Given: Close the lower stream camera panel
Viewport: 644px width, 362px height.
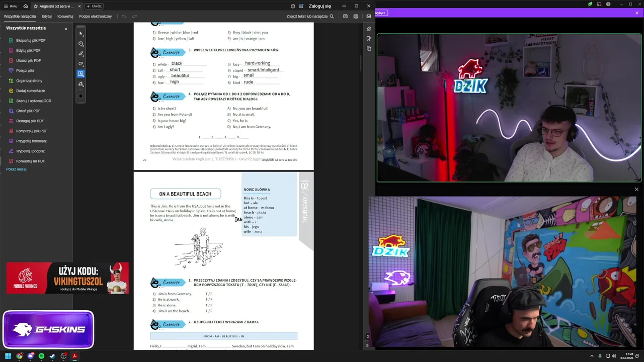Looking at the screenshot, I should [636, 190].
